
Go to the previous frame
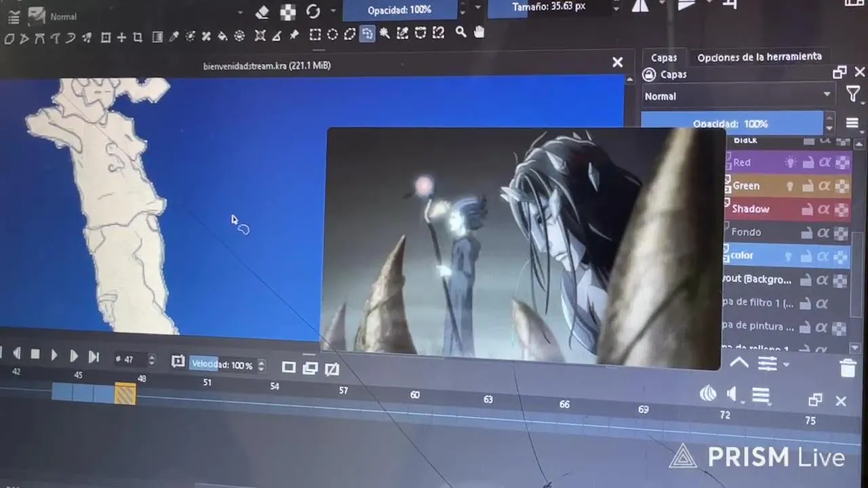coord(16,353)
